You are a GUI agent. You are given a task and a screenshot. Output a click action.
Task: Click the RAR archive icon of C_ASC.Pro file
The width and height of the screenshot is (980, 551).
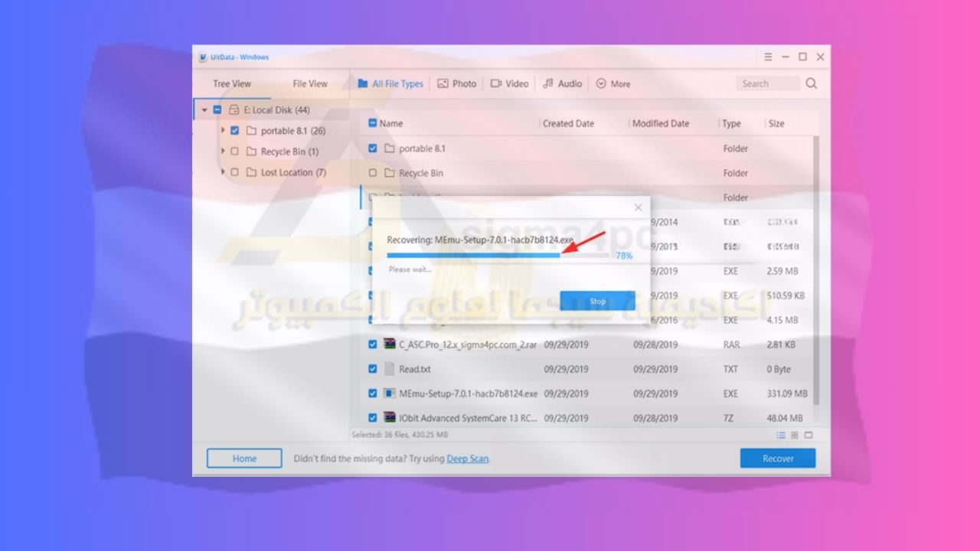click(x=390, y=344)
